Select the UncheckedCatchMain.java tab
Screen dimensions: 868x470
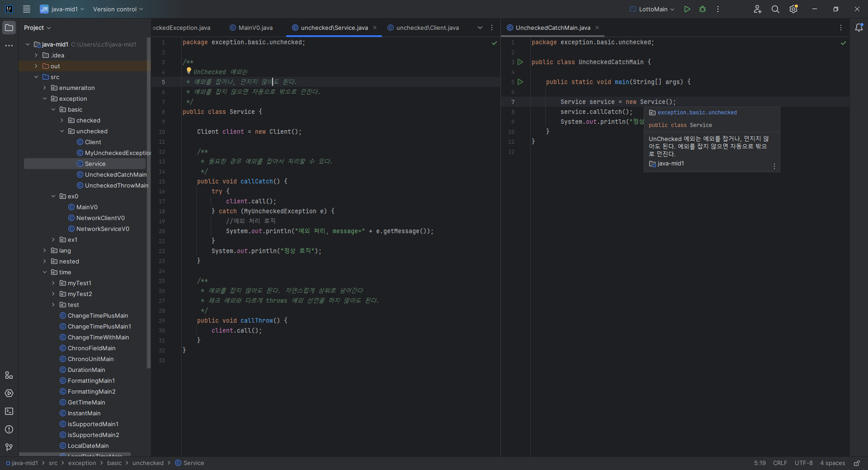coord(553,28)
